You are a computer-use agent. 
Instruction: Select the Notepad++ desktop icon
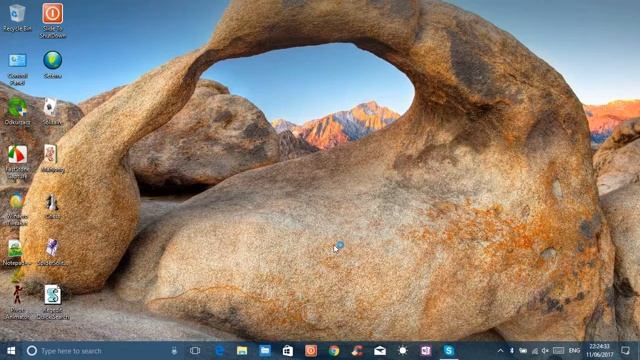tap(16, 253)
